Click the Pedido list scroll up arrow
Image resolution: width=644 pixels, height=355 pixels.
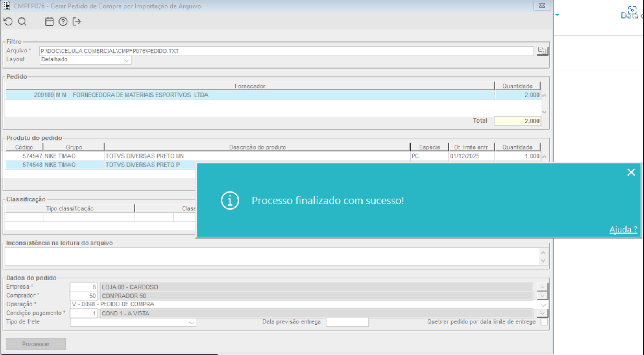pos(544,95)
